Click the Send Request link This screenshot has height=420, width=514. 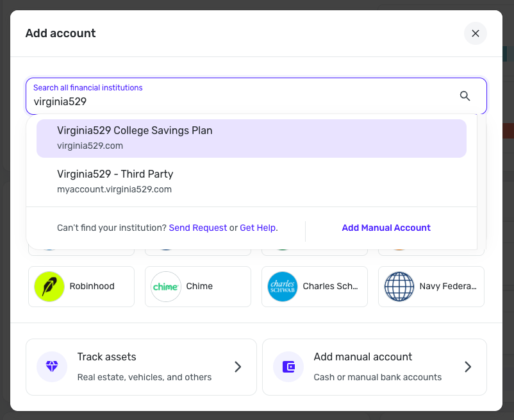coord(198,228)
